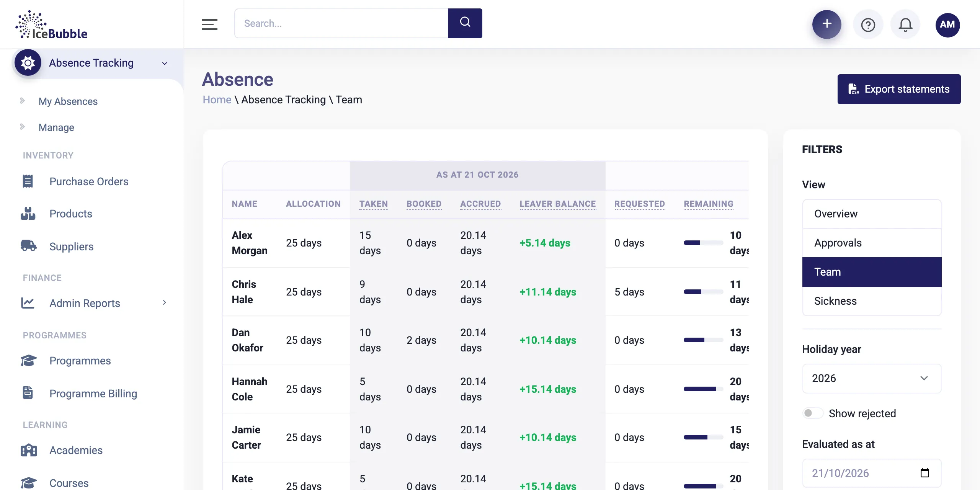Select the Approvals view
The height and width of the screenshot is (490, 980).
point(872,243)
